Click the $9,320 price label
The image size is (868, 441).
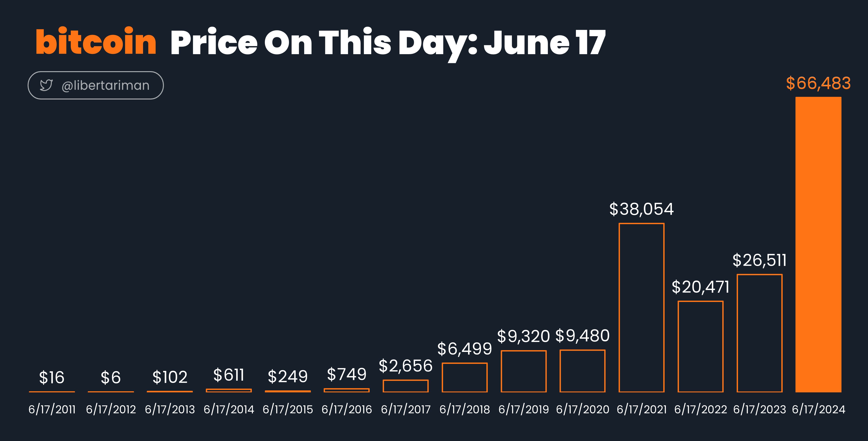[523, 336]
